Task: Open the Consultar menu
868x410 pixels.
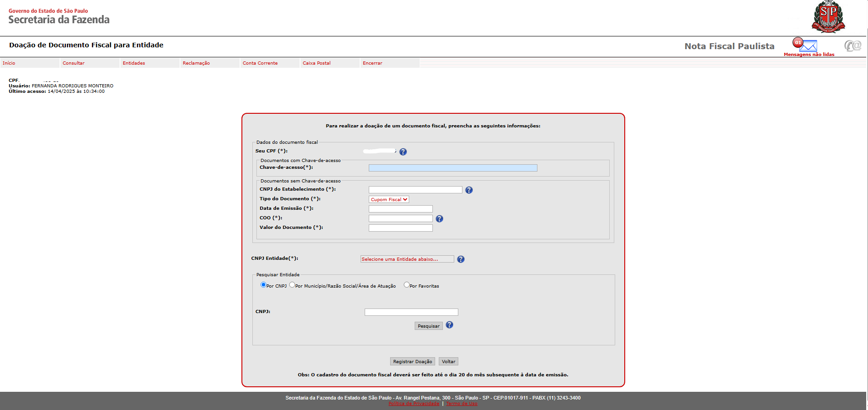Action: 74,63
